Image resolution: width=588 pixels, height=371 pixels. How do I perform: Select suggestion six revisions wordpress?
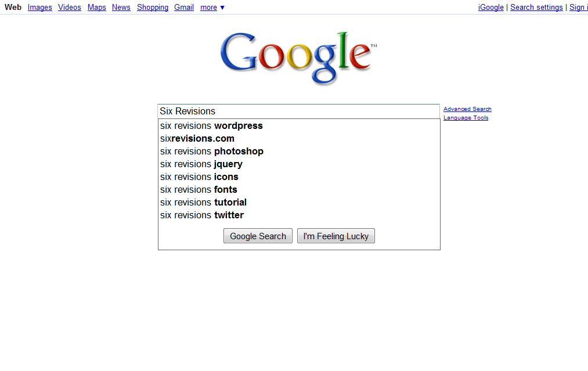point(299,125)
